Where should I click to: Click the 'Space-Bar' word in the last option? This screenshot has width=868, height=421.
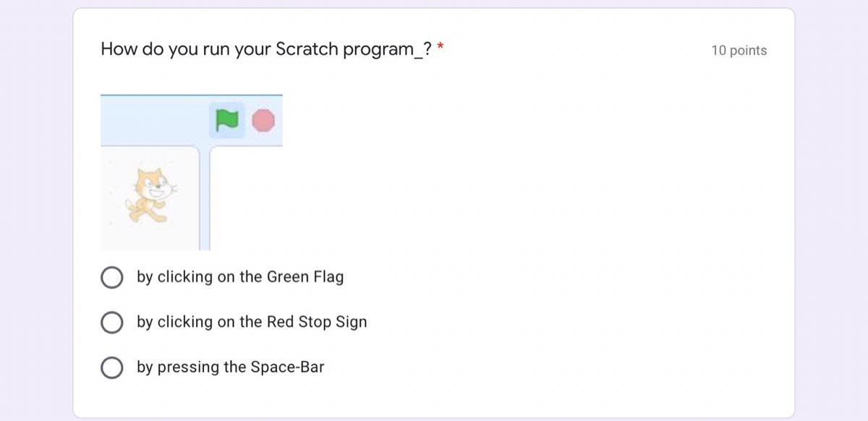tap(287, 367)
